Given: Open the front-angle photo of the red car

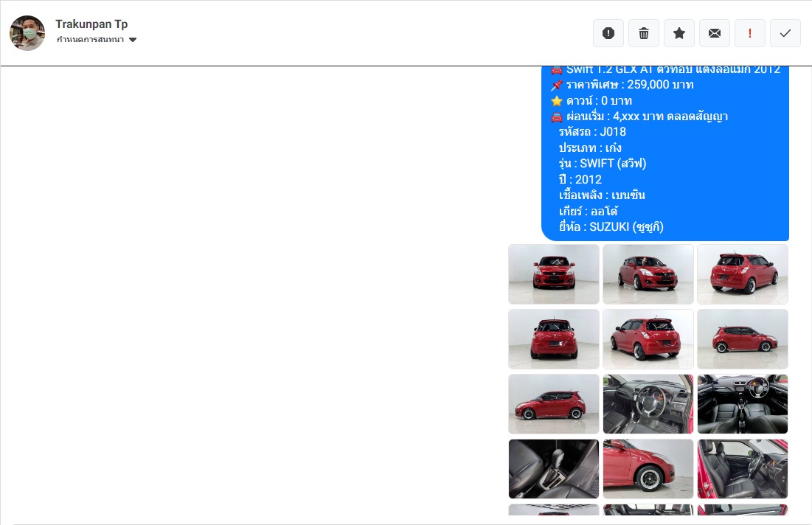Looking at the screenshot, I should coord(648,274).
